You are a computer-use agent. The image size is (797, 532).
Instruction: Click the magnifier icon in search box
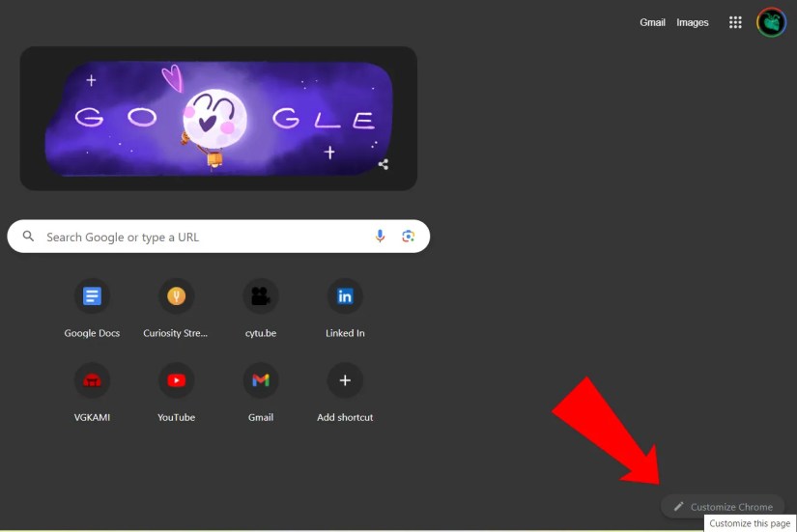click(28, 237)
